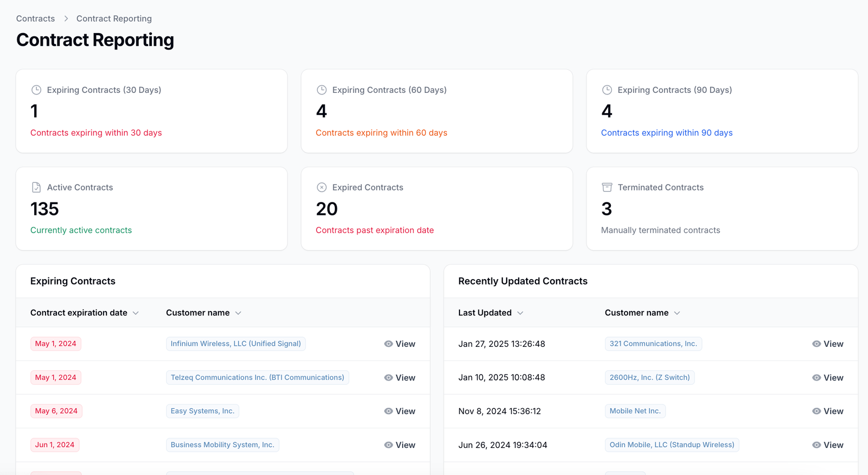
Task: Click the document icon beside Active Contracts
Action: (36, 187)
